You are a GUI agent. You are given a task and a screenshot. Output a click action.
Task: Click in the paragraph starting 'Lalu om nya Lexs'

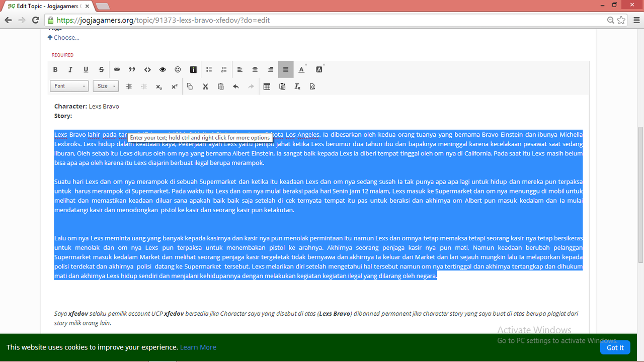coord(318,257)
